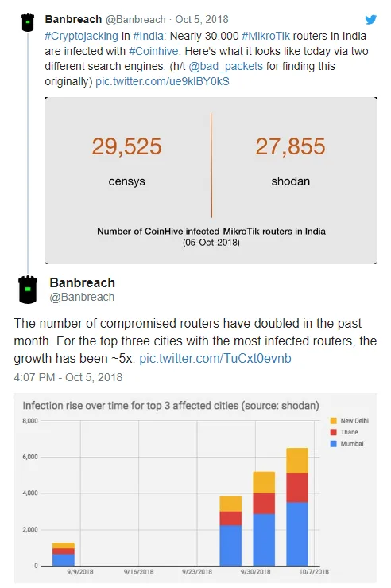The width and height of the screenshot is (391, 588).
Task: Open the #Coinhive hashtag link
Action: point(153,51)
